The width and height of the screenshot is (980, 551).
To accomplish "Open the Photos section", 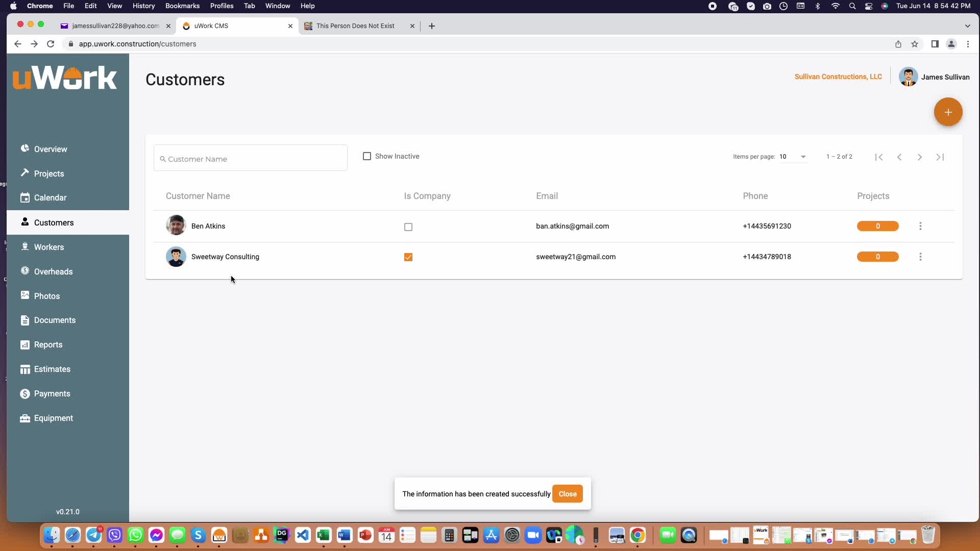I will 46,295.
